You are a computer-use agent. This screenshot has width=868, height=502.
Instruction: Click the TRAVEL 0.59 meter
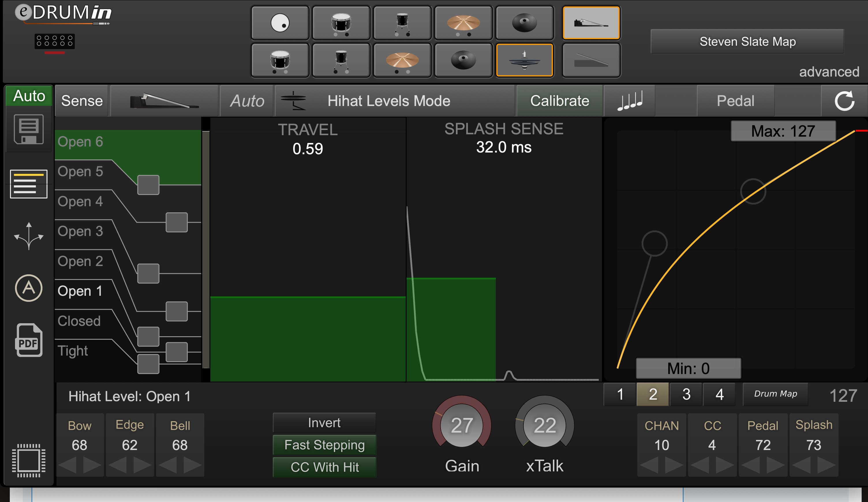pyautogui.click(x=308, y=250)
